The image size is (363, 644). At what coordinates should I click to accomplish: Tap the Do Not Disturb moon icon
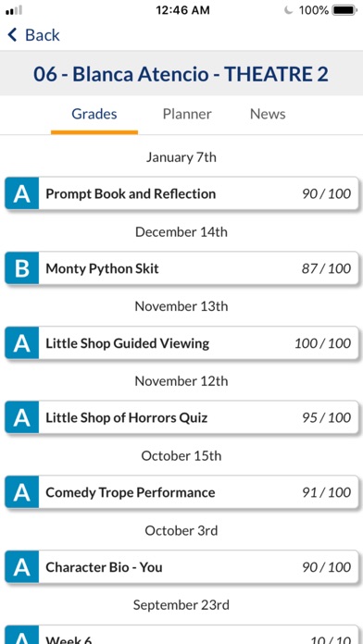289,10
